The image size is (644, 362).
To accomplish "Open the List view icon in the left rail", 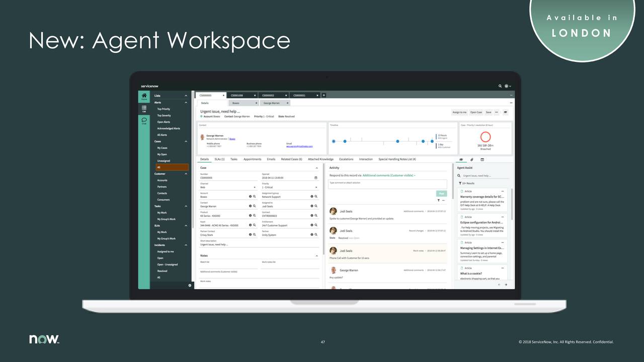I will pyautogui.click(x=143, y=108).
